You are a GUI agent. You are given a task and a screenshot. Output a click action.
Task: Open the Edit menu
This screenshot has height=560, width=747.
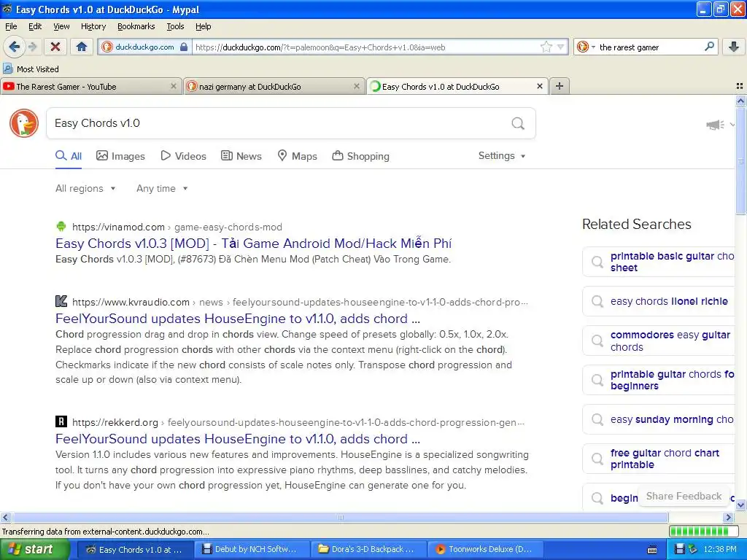35,26
